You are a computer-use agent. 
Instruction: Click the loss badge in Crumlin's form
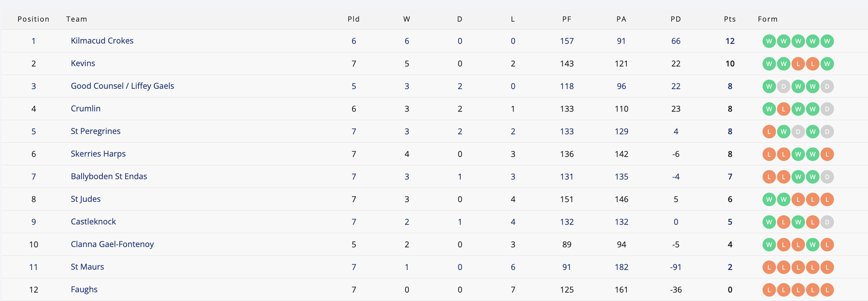(x=783, y=109)
